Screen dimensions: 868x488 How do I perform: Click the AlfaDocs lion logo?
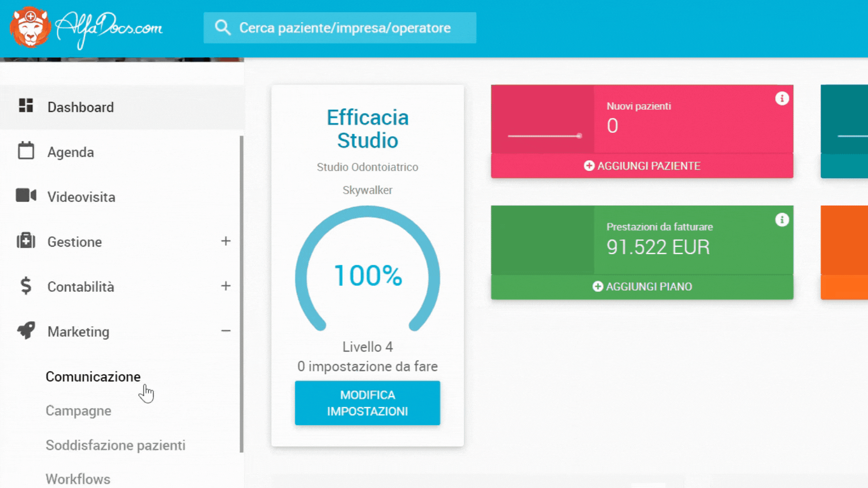click(x=30, y=27)
